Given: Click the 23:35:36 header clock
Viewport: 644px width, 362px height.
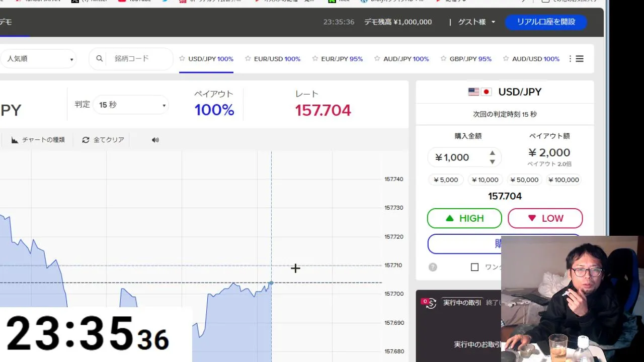Looking at the screenshot, I should [x=339, y=22].
